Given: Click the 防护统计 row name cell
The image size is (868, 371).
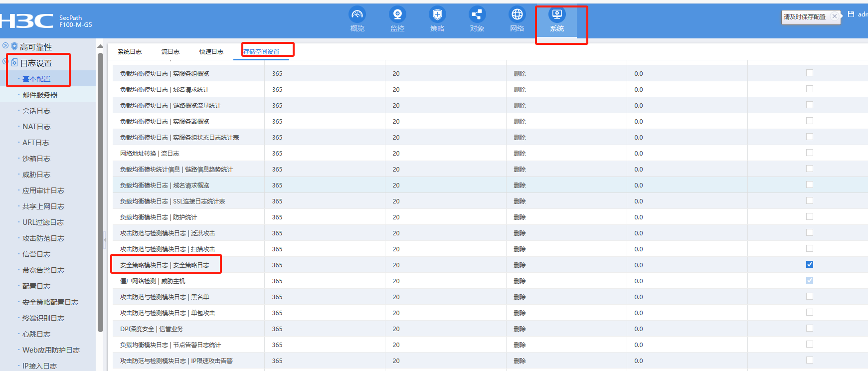Looking at the screenshot, I should coord(159,217).
